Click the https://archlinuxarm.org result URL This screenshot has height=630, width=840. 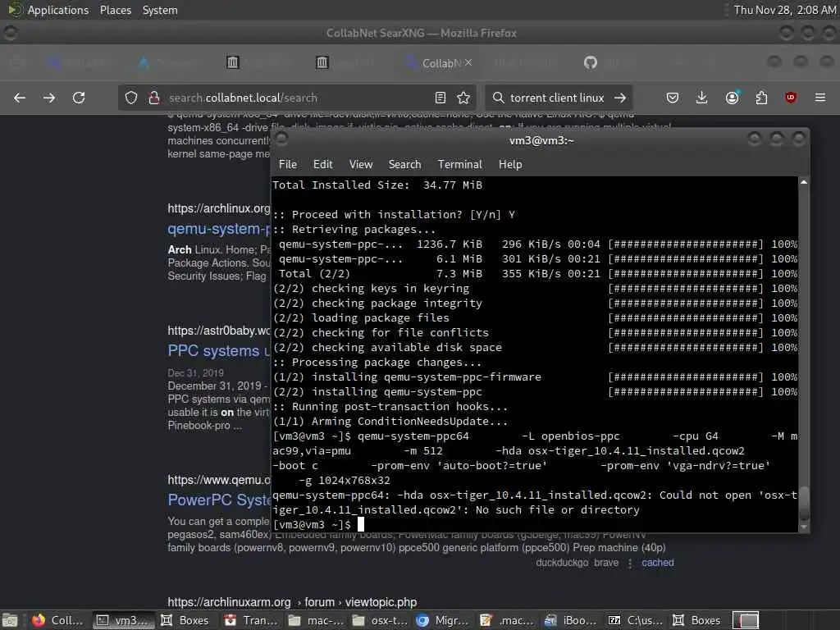pos(230,602)
